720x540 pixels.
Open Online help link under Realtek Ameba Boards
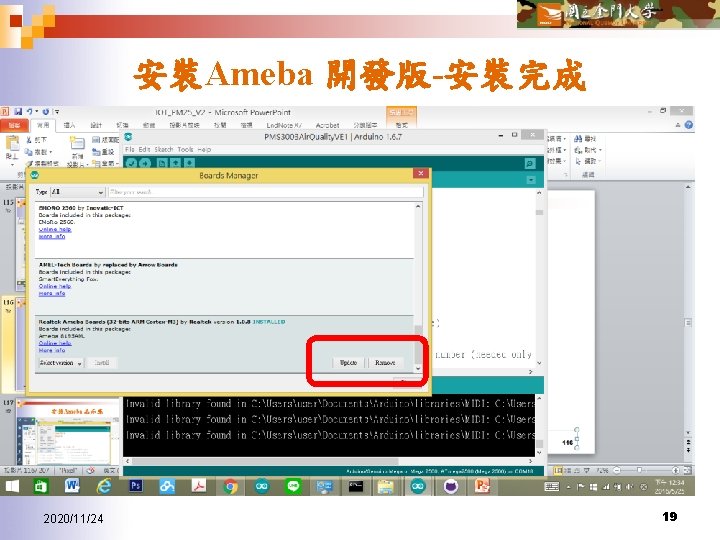(x=55, y=343)
